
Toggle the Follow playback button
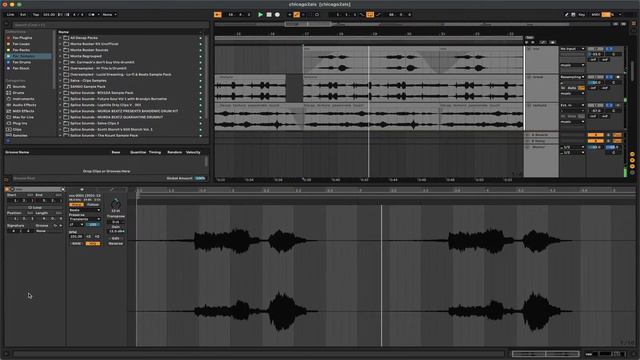click(x=218, y=14)
